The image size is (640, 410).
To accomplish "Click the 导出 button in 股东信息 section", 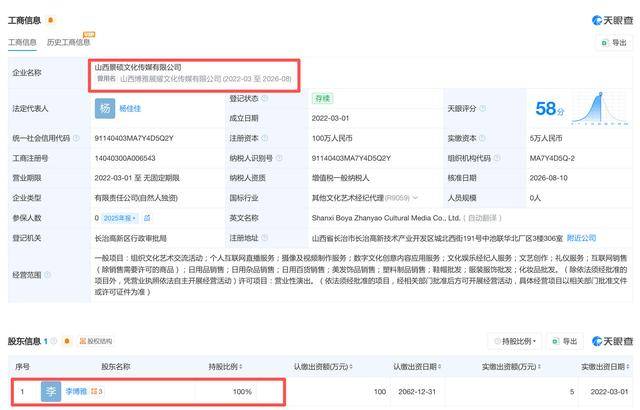I will (x=565, y=341).
